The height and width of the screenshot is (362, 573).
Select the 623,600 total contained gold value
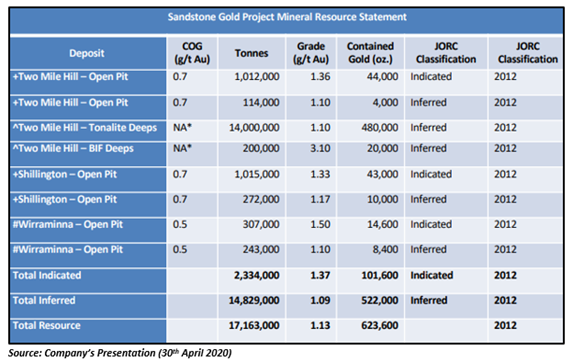380,325
